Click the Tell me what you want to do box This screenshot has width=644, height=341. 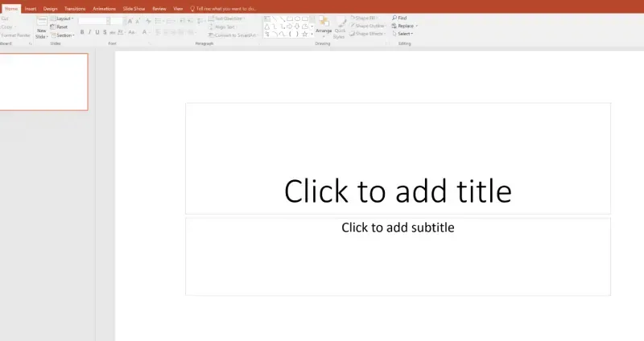(223, 9)
